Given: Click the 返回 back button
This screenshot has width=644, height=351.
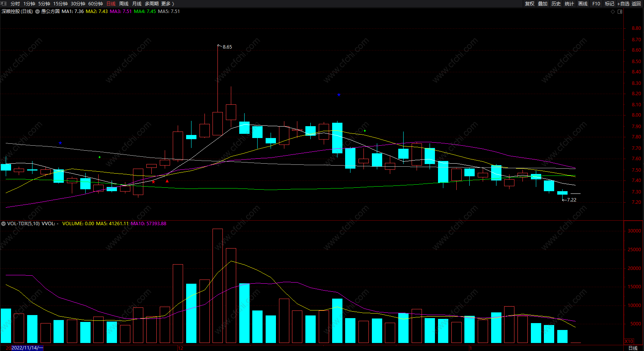Looking at the screenshot, I should point(636,4).
